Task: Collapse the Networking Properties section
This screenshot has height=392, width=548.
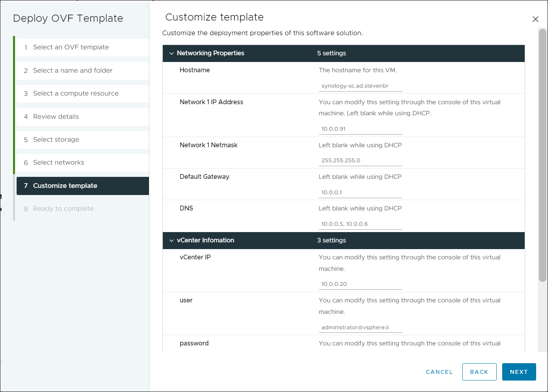Action: click(x=171, y=53)
